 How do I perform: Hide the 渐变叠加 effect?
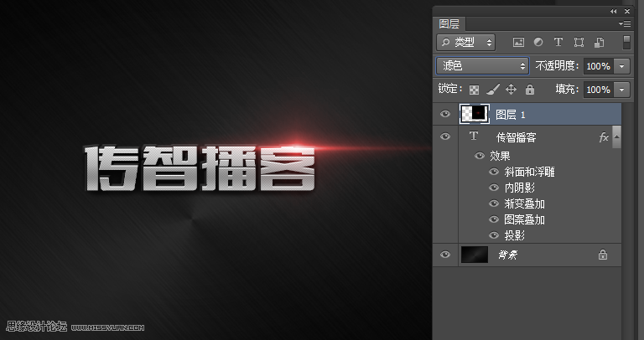click(494, 203)
